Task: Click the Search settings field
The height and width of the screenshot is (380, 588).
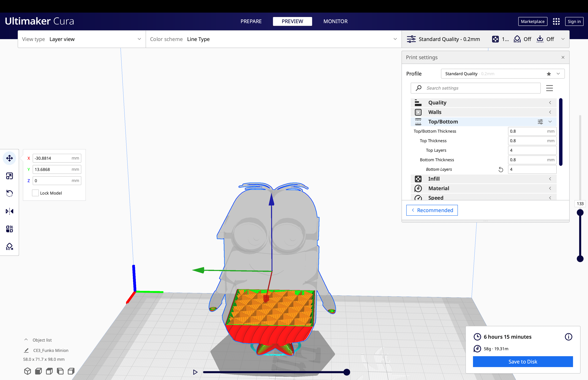Action: click(476, 88)
